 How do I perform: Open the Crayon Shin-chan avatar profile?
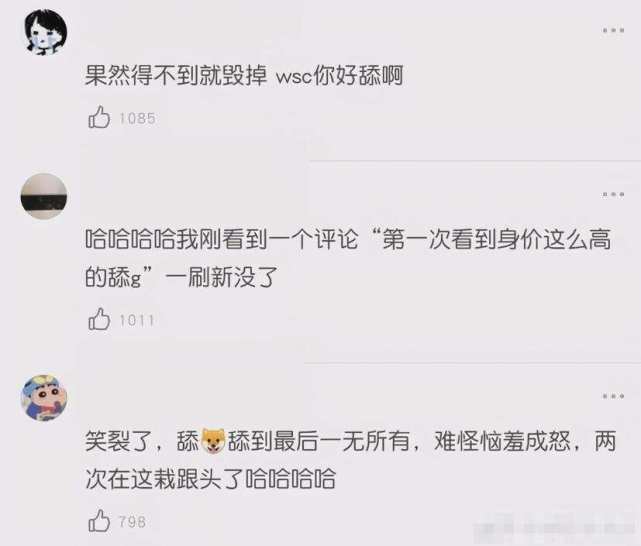click(x=44, y=398)
